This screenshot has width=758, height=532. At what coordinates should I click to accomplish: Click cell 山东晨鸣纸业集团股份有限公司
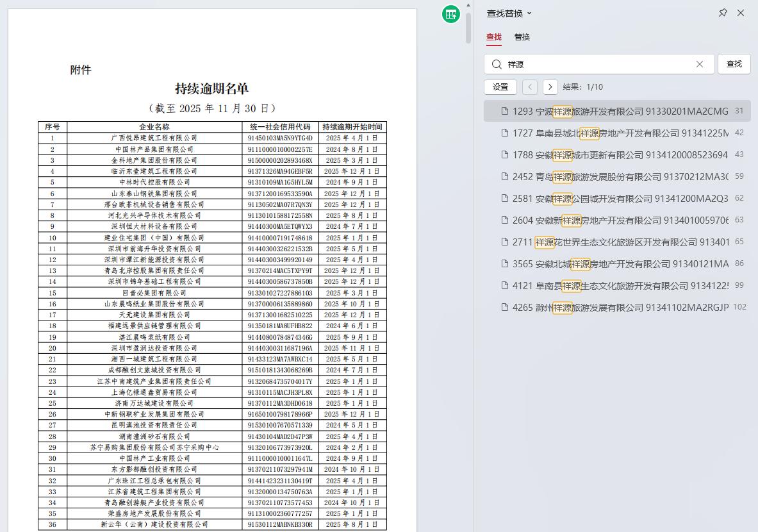pyautogui.click(x=154, y=304)
